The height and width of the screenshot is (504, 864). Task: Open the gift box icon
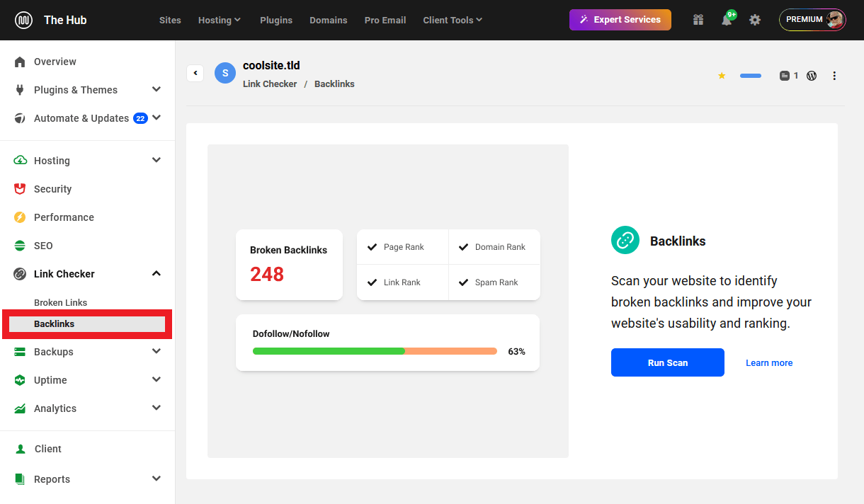[698, 20]
